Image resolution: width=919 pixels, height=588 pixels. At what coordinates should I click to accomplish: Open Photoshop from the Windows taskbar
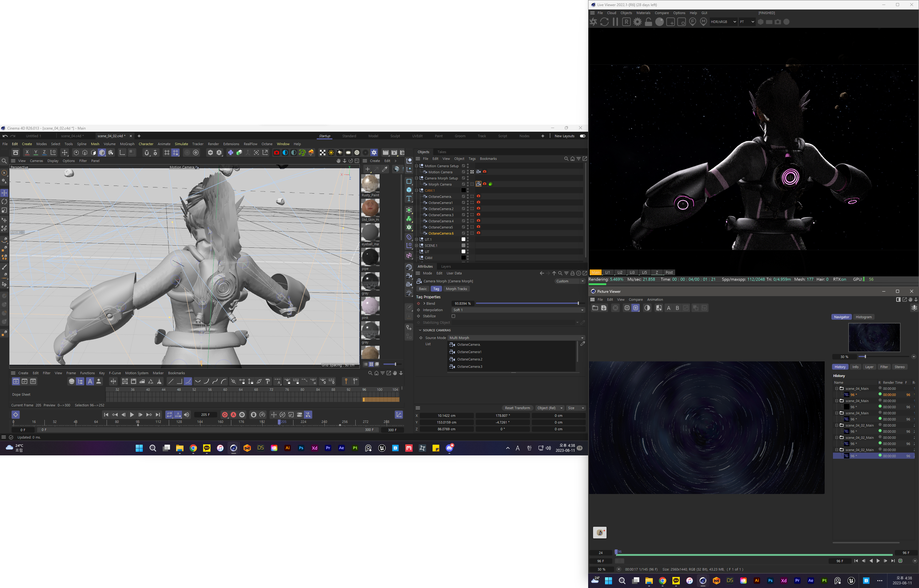(301, 448)
